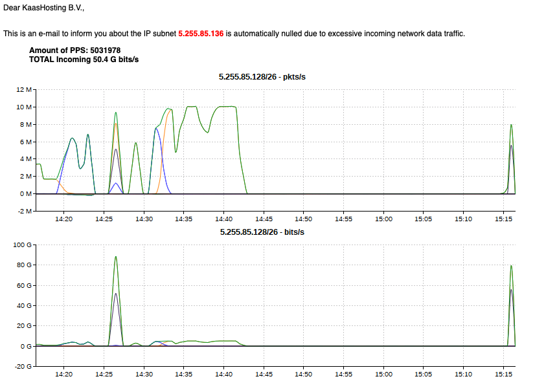The height and width of the screenshot is (392, 557).
Task: Click the final green spike in pkts/s chart
Action: click(x=511, y=125)
